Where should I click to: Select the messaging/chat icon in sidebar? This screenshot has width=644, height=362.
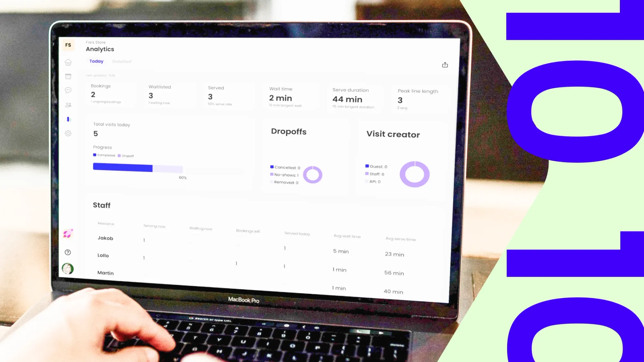click(x=68, y=90)
